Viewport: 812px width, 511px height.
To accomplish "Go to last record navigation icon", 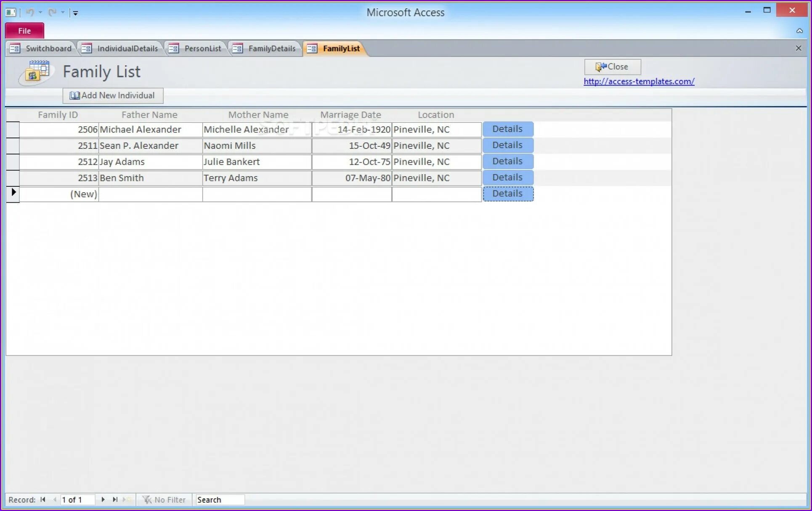I will point(115,500).
